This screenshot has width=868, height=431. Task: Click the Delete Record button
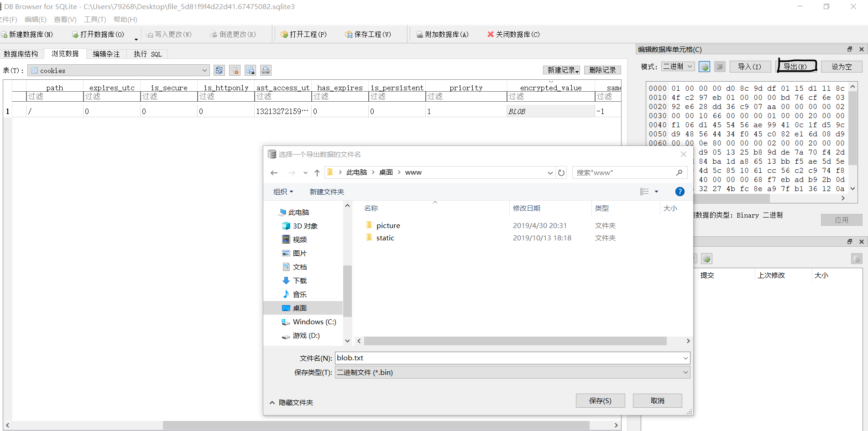(602, 70)
